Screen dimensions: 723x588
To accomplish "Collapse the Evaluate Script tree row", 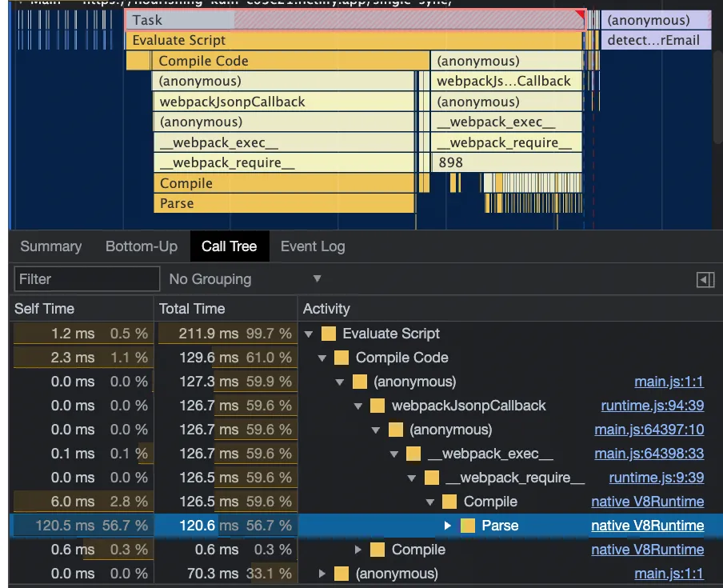I will coord(309,334).
